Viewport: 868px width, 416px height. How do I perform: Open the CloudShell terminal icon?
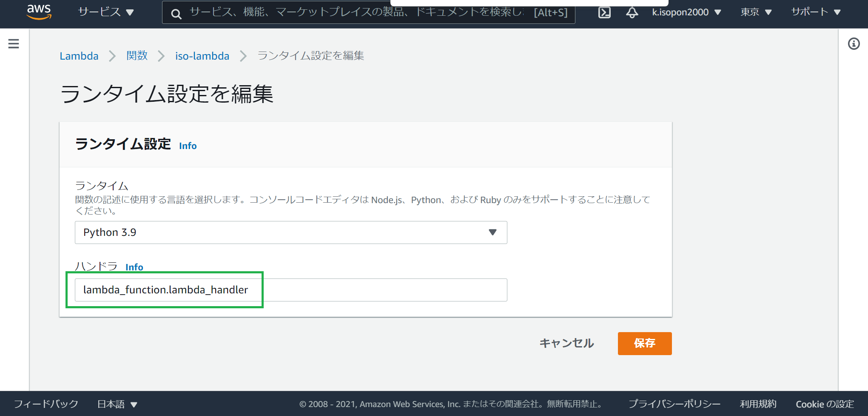coord(604,12)
